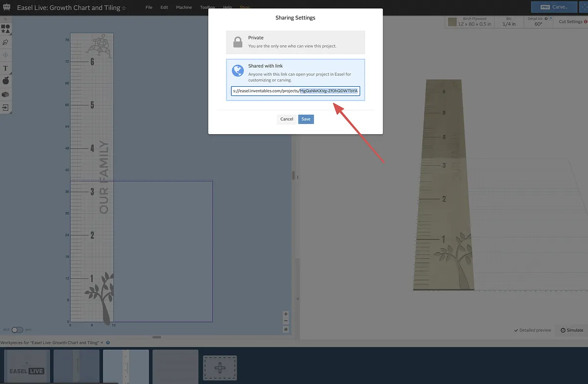Open the Cut Settings panel
The height and width of the screenshot is (384, 588).
pyautogui.click(x=571, y=22)
